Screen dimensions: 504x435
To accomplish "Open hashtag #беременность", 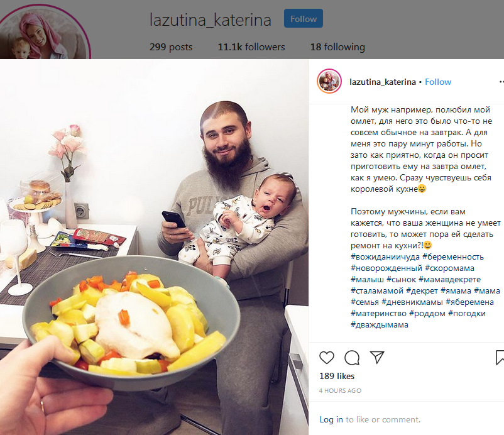I will tap(453, 257).
